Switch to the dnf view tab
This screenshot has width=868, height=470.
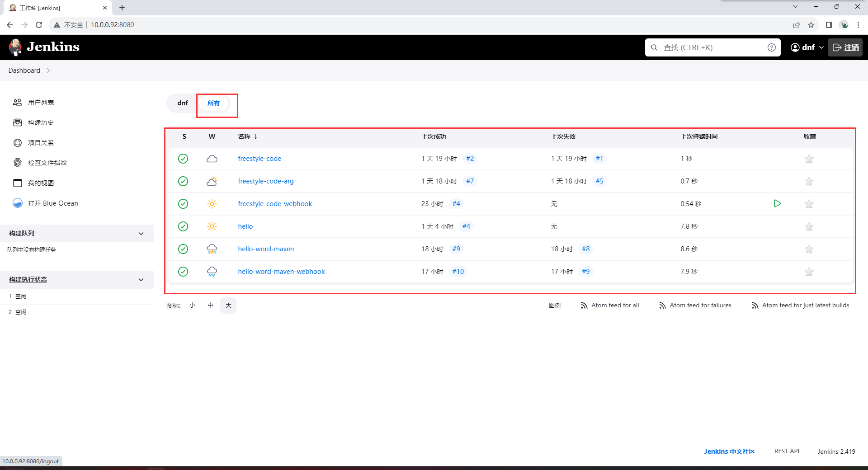pyautogui.click(x=183, y=103)
